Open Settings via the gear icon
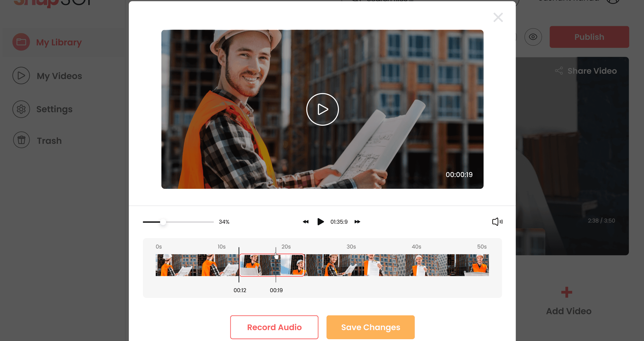The image size is (644, 341). 54,109
